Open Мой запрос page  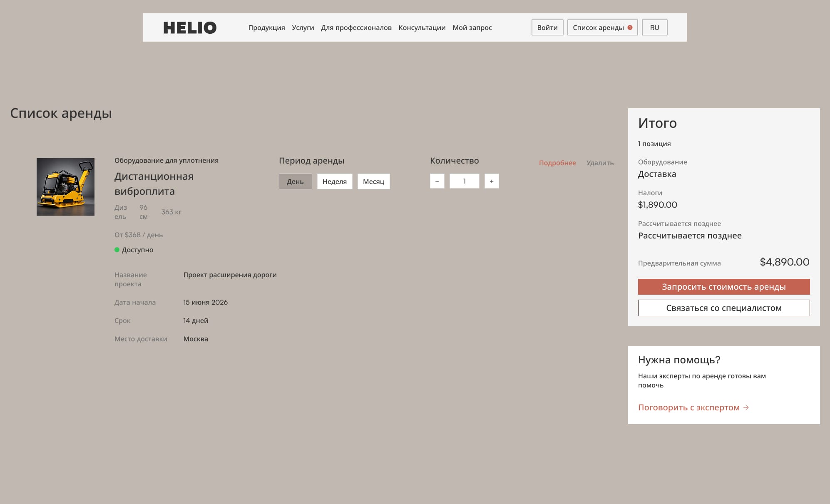point(472,28)
